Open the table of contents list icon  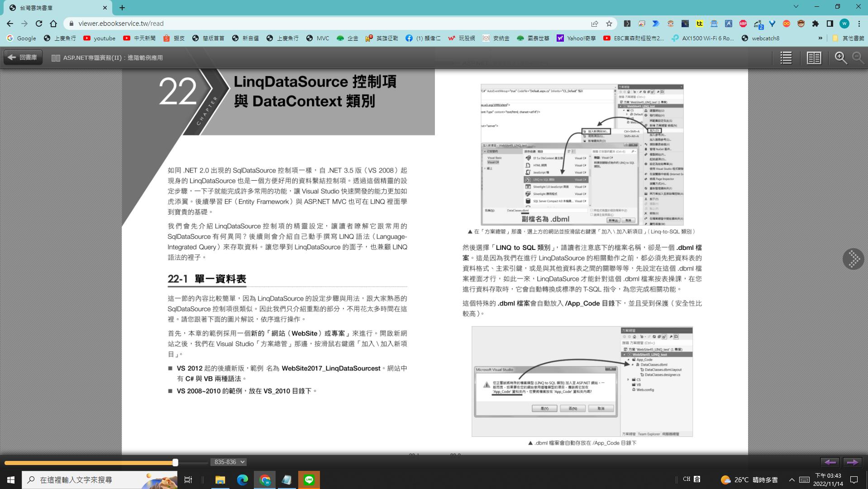coord(786,58)
